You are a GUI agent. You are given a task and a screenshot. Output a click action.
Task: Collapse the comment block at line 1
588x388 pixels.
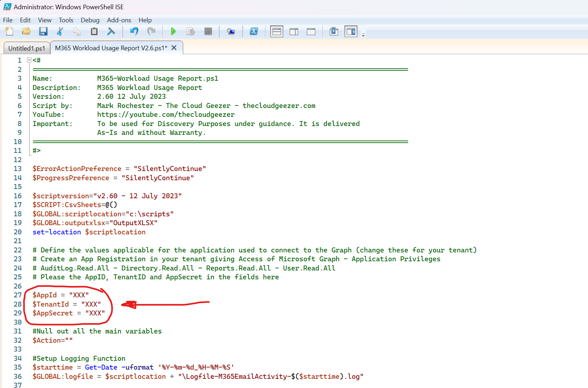(x=29, y=60)
